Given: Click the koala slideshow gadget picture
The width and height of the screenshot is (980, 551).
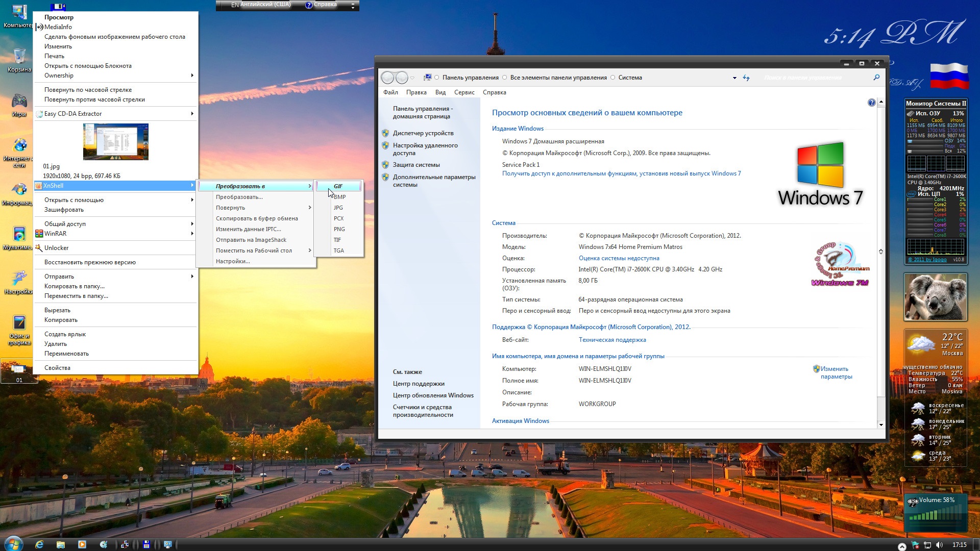Looking at the screenshot, I should point(935,297).
